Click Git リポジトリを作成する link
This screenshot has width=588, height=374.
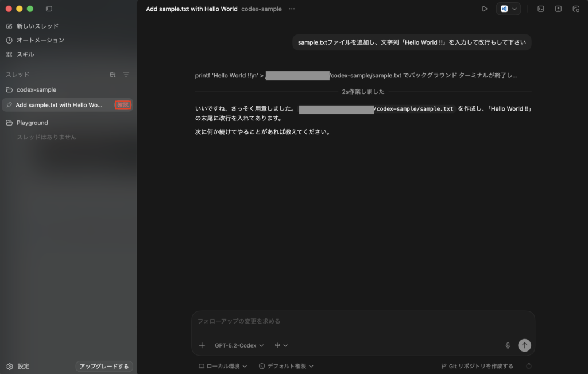(x=477, y=366)
